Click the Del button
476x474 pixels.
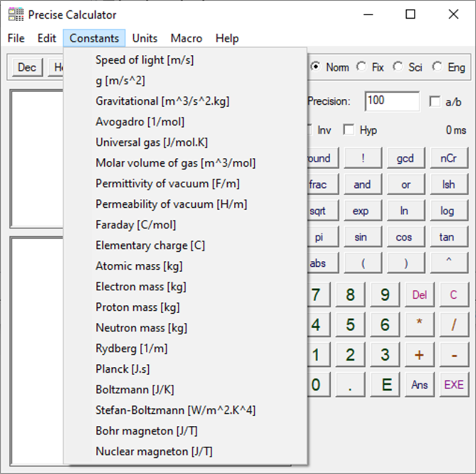click(x=419, y=295)
